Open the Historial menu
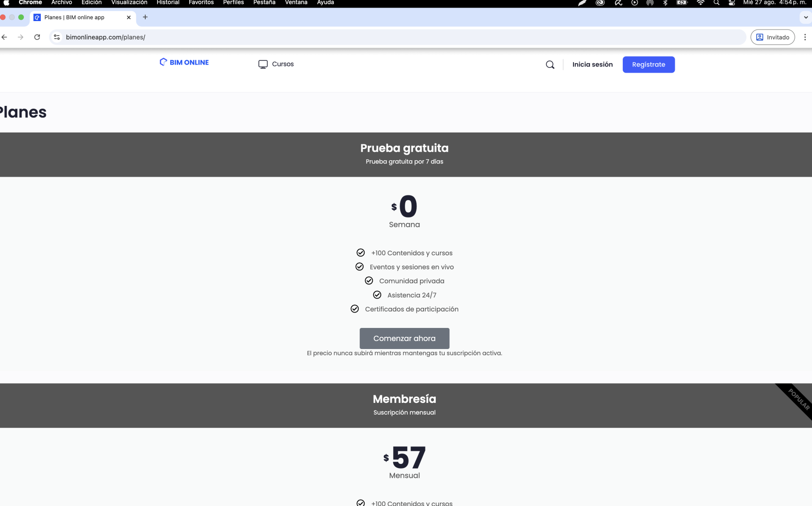812x506 pixels. (168, 3)
